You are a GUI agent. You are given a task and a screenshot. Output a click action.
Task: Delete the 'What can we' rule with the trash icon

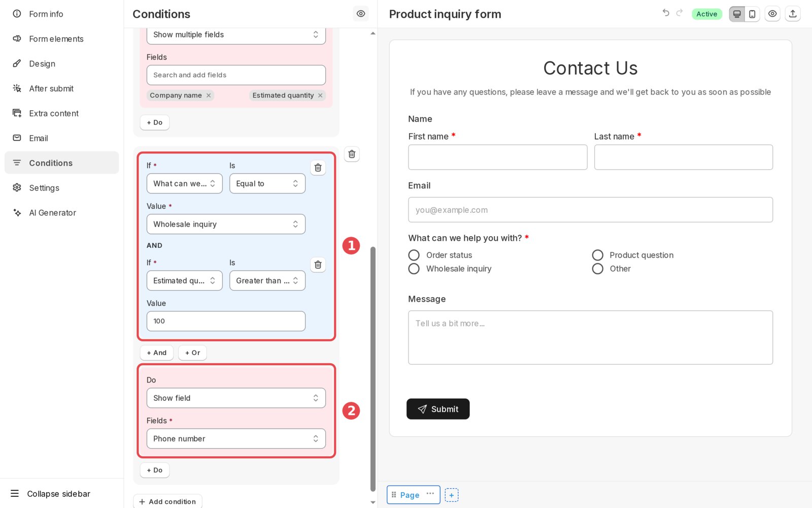point(318,168)
